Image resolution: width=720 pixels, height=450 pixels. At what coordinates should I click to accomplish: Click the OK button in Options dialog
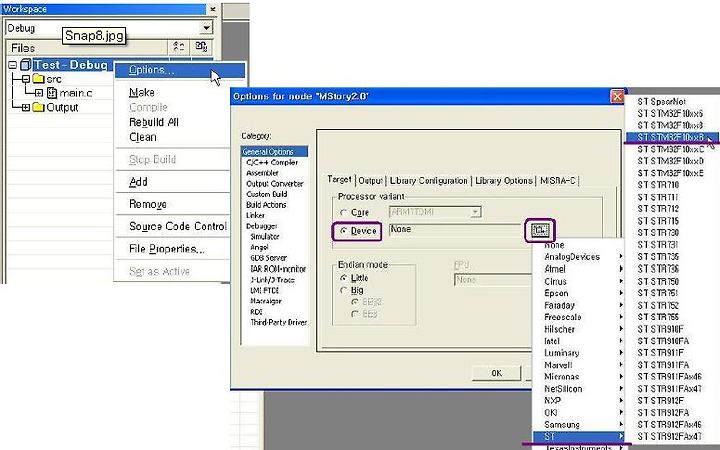point(496,373)
